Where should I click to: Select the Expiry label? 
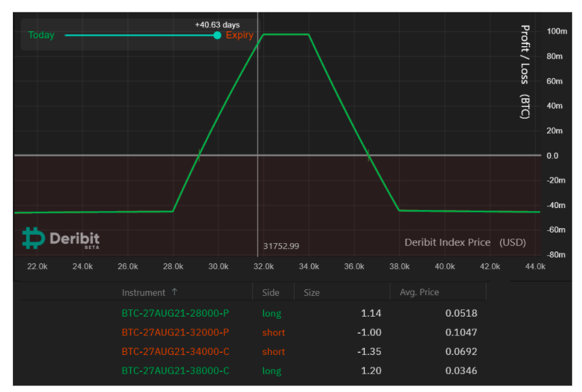click(x=241, y=35)
